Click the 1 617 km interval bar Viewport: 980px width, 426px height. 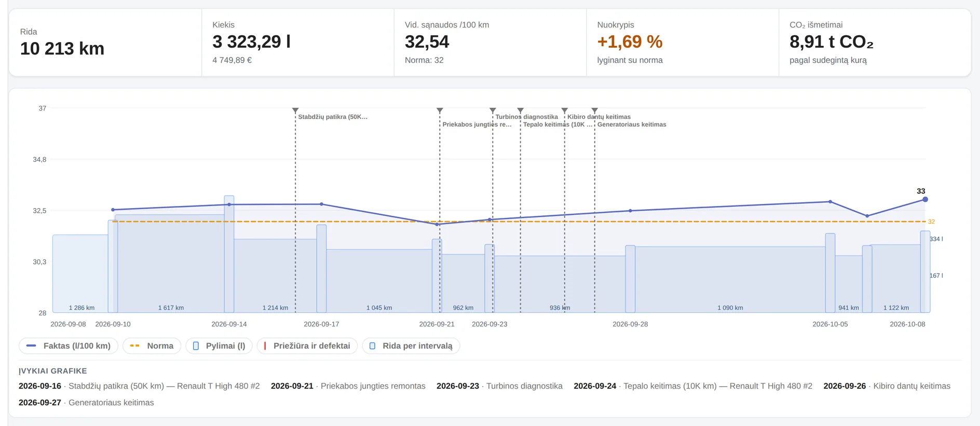point(170,264)
